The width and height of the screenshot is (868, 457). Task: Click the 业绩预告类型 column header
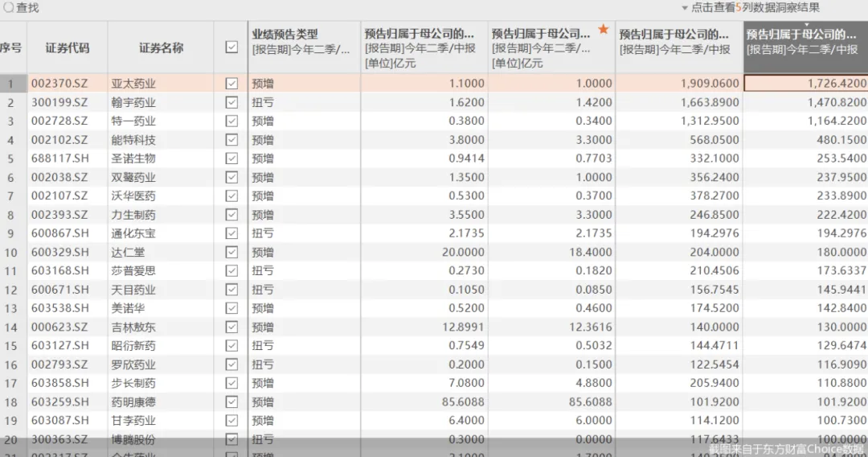pyautogui.click(x=285, y=34)
